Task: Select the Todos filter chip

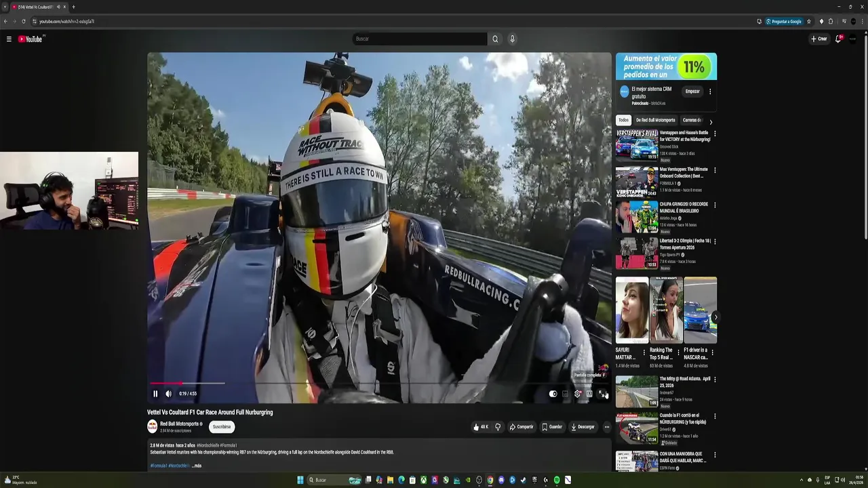Action: pyautogui.click(x=623, y=120)
